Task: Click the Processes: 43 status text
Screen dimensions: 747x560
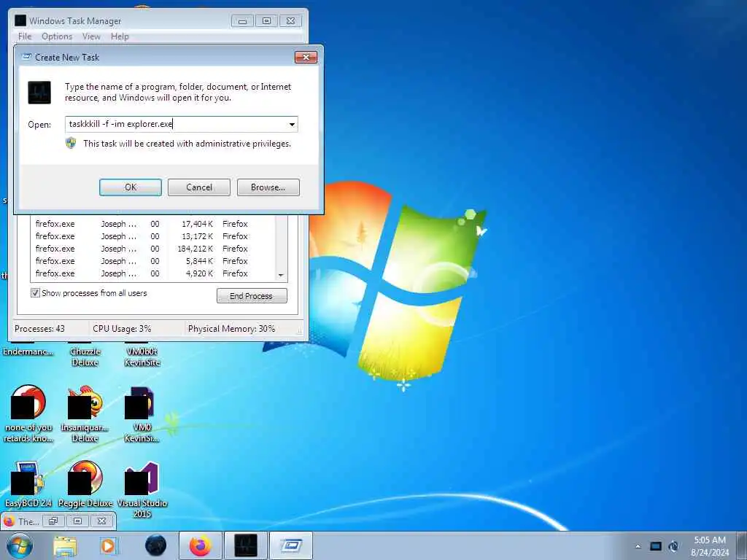Action: (x=39, y=329)
